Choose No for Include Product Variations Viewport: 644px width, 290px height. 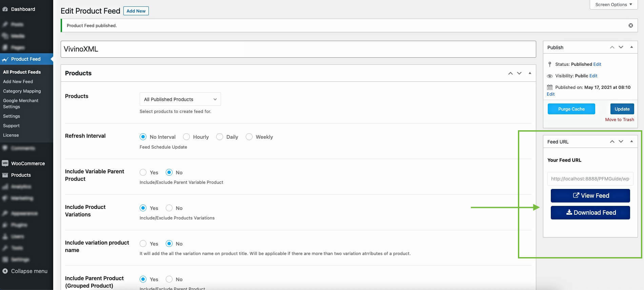click(169, 208)
